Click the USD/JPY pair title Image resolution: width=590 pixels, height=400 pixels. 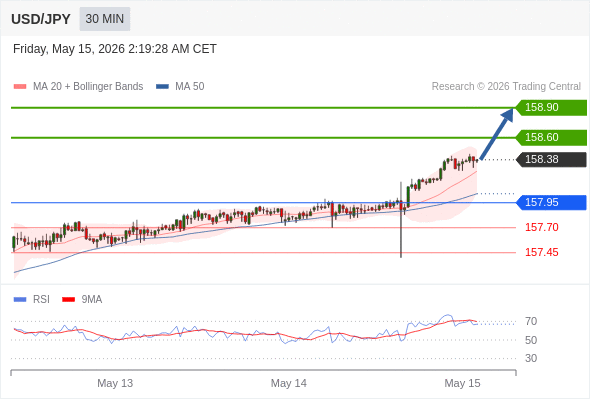coord(41,19)
